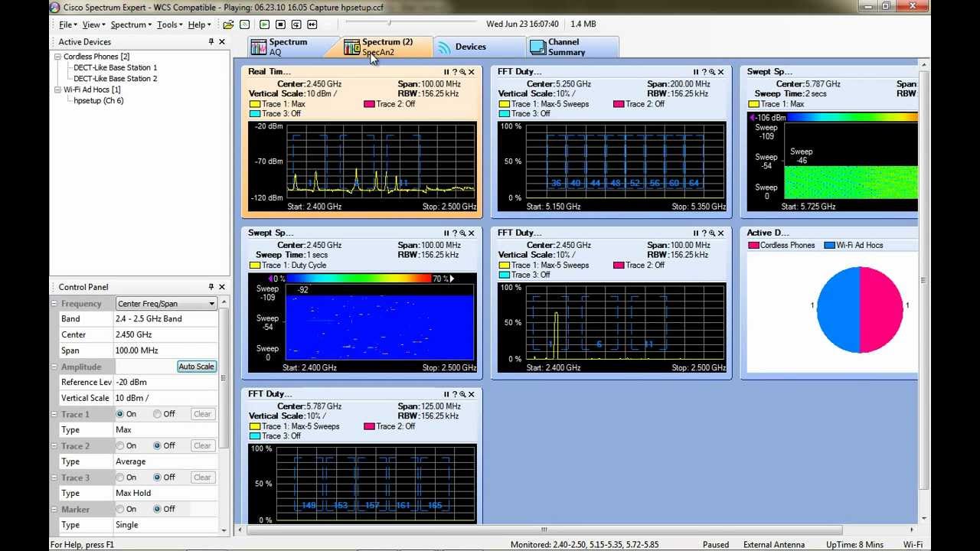The height and width of the screenshot is (551, 980).
Task: Pause the Real Time plot
Action: click(x=446, y=72)
